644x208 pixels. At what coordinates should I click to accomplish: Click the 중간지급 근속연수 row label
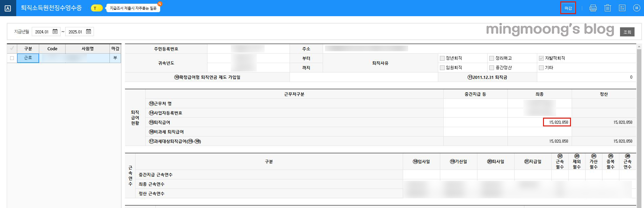[x=155, y=175]
